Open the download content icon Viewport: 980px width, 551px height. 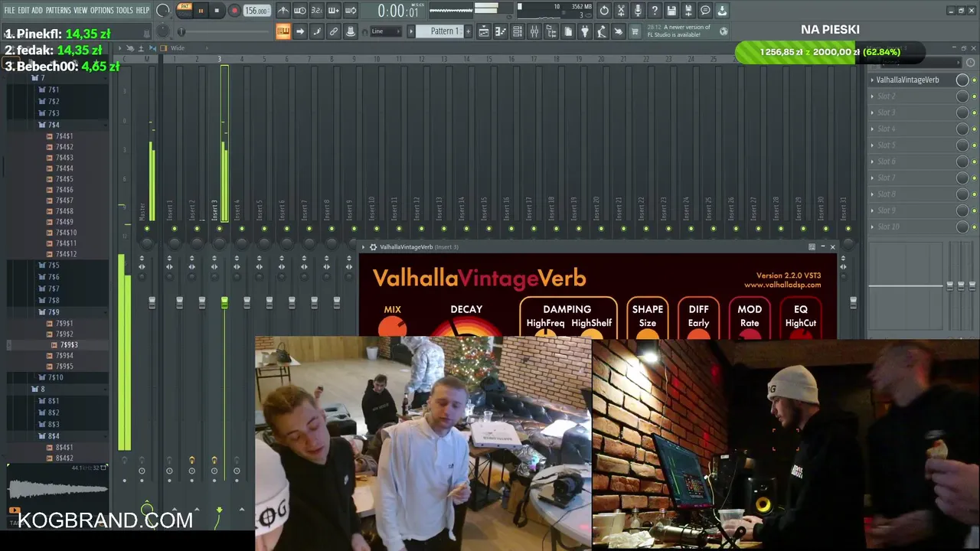(x=722, y=11)
